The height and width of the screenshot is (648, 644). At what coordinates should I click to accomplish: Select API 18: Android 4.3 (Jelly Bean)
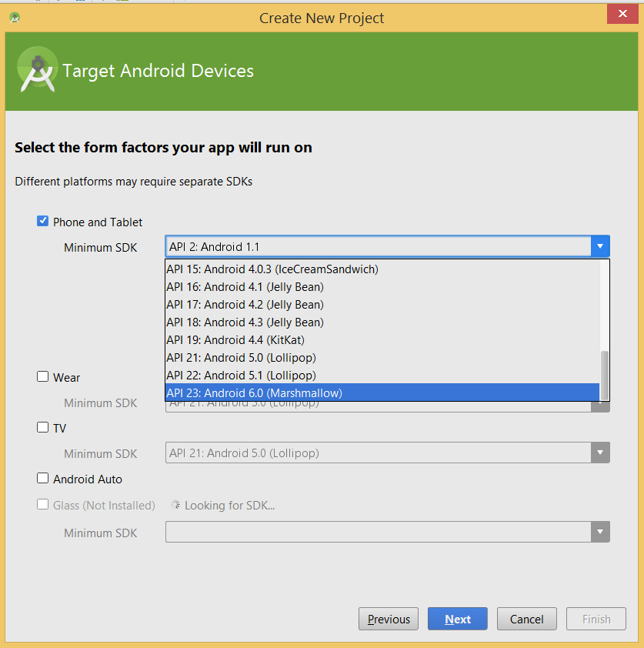[382, 322]
